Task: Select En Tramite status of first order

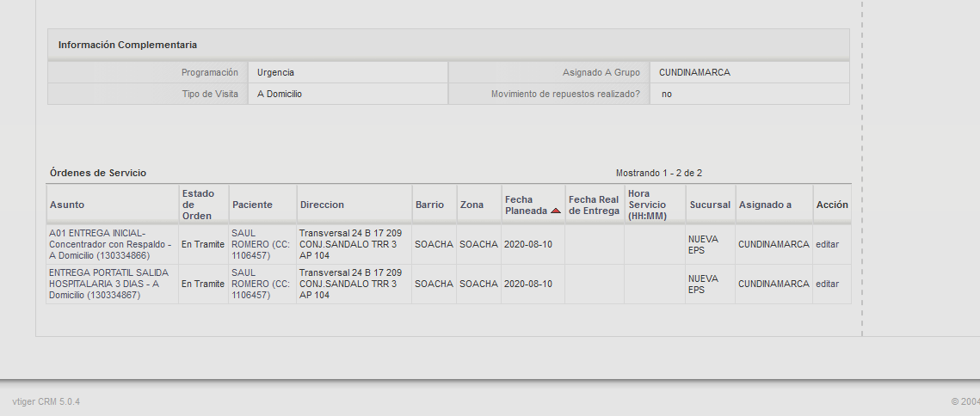Action: point(203,244)
